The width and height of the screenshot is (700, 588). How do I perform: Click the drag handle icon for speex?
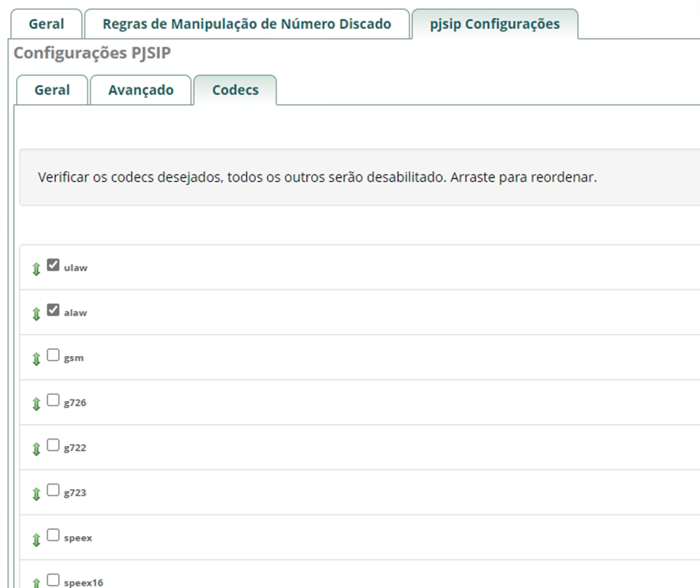point(36,540)
